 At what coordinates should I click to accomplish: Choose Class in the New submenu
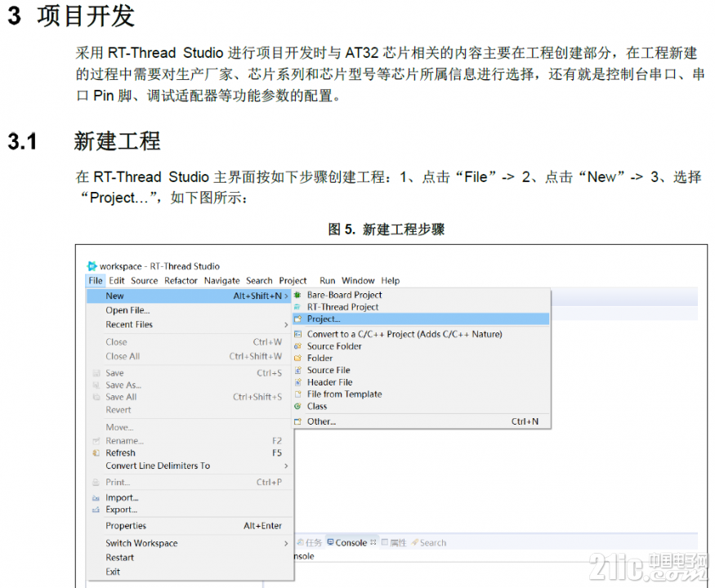pos(421,406)
